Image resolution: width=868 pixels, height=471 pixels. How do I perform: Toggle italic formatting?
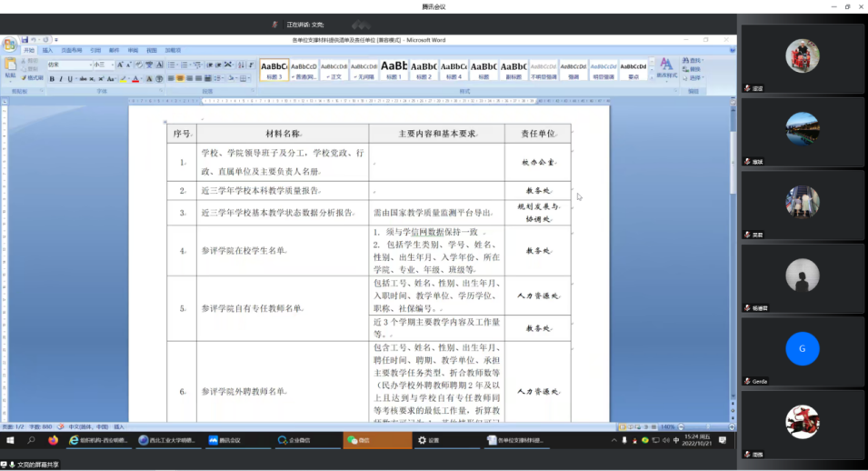coord(61,79)
